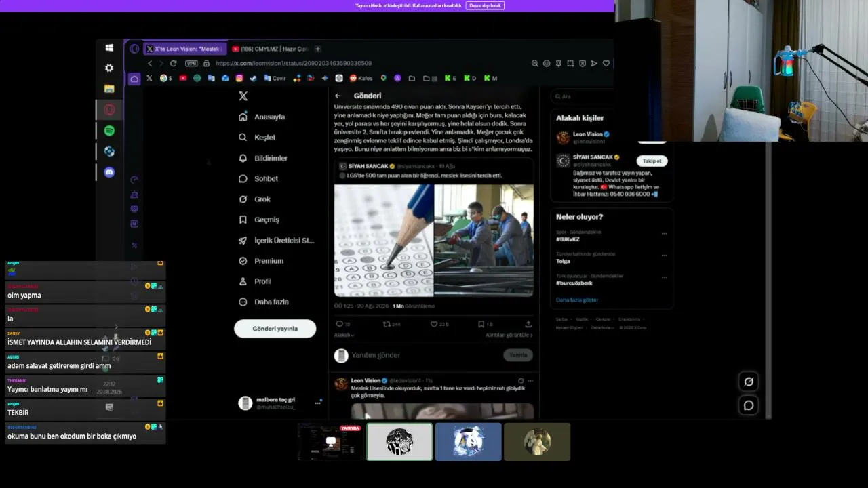
Task: Open Grok from the sidebar
Action: point(254,199)
